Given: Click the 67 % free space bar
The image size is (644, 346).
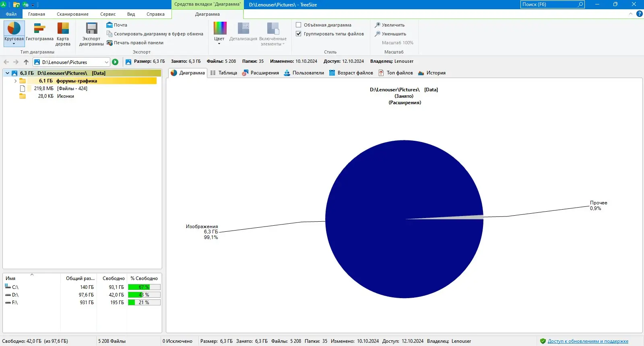Looking at the screenshot, I should (144, 287).
